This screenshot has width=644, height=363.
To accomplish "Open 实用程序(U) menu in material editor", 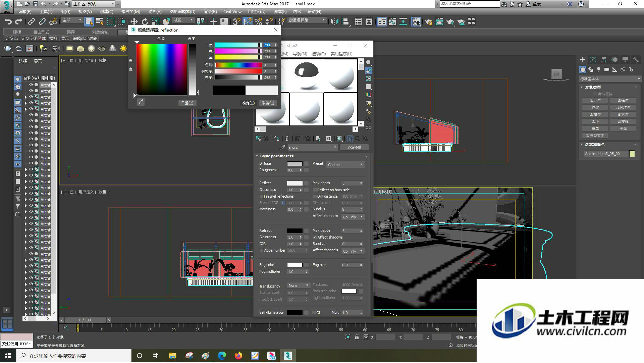I will coord(341,54).
